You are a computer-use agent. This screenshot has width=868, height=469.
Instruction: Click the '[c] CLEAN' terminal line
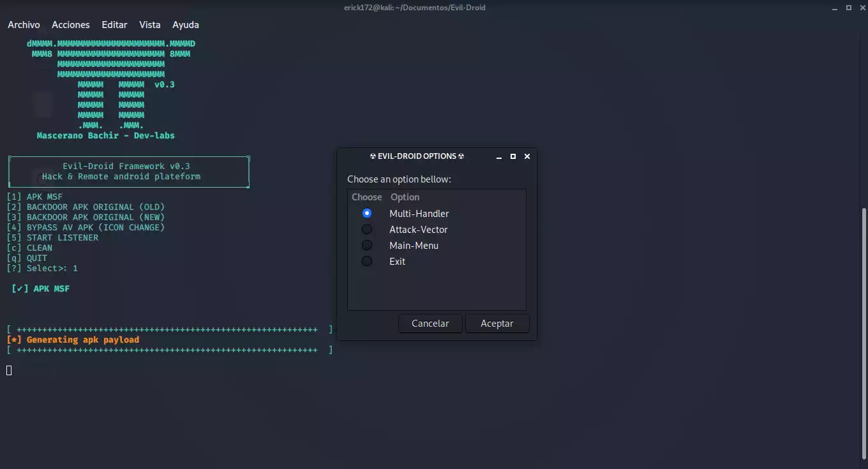(29, 248)
